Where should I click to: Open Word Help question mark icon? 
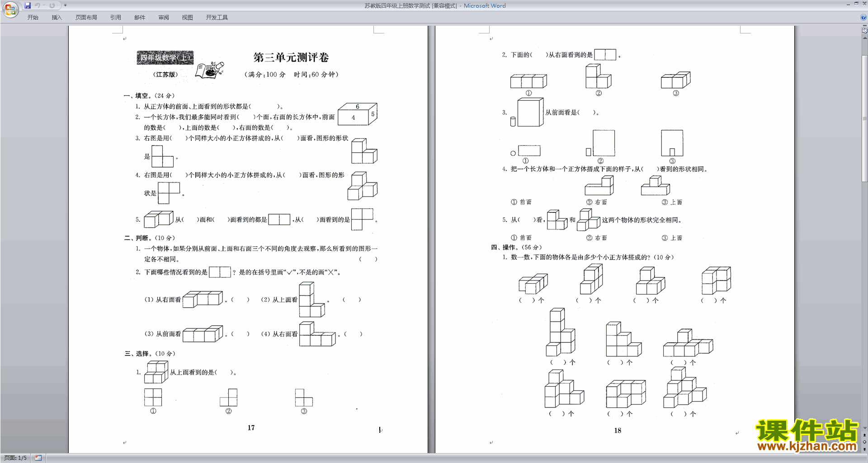[x=863, y=18]
